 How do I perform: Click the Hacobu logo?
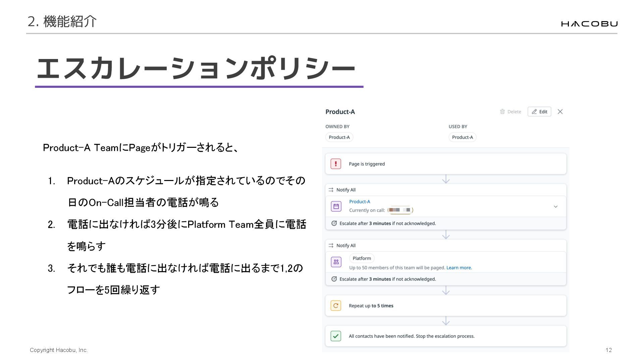pyautogui.click(x=589, y=23)
